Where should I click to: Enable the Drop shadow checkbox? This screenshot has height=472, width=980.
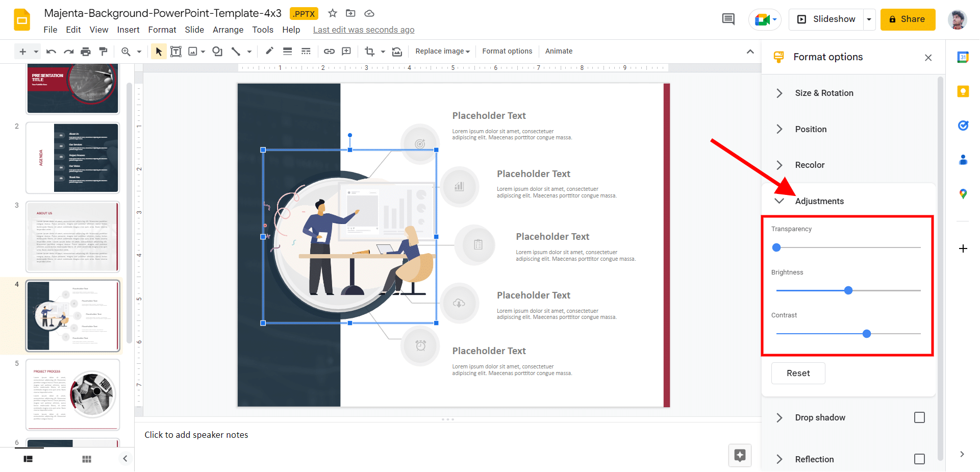coord(920,417)
